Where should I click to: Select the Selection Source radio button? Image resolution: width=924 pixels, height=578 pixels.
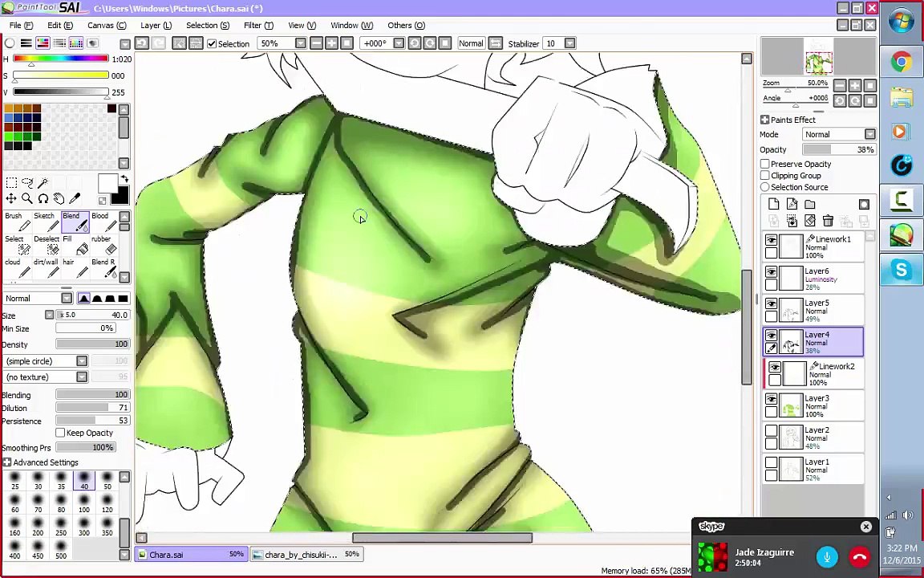(765, 187)
